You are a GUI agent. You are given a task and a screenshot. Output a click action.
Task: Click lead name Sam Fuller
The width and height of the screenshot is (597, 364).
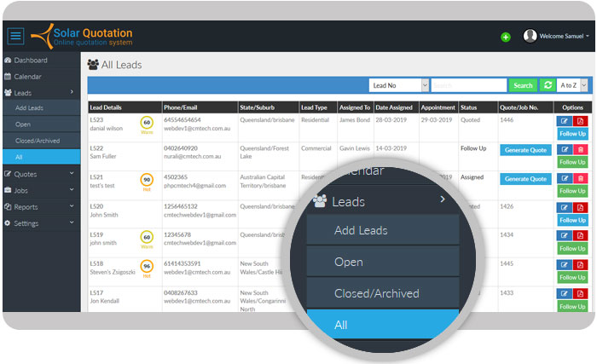(x=103, y=156)
